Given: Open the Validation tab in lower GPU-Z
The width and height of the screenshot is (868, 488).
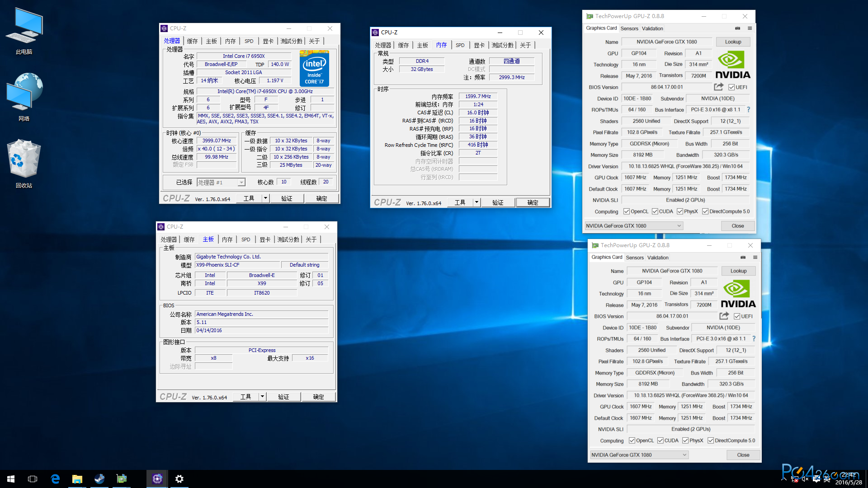Looking at the screenshot, I should pos(658,258).
